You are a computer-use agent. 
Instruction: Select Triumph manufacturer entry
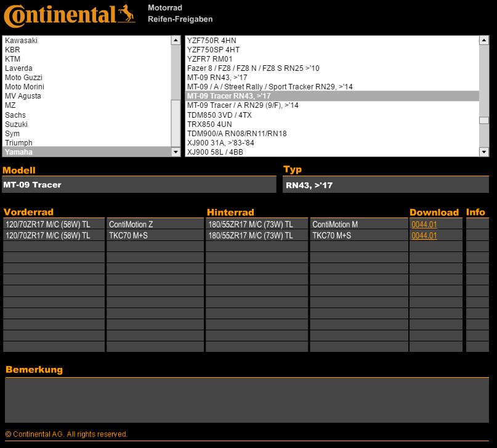[18, 142]
